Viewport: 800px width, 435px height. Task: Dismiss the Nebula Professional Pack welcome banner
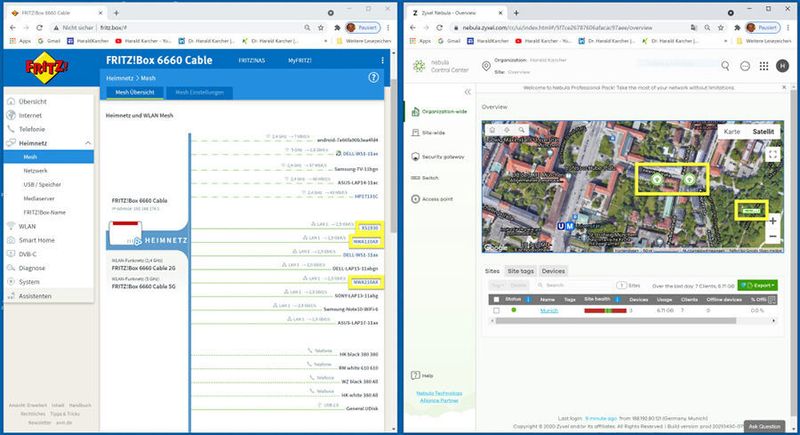pos(784,88)
